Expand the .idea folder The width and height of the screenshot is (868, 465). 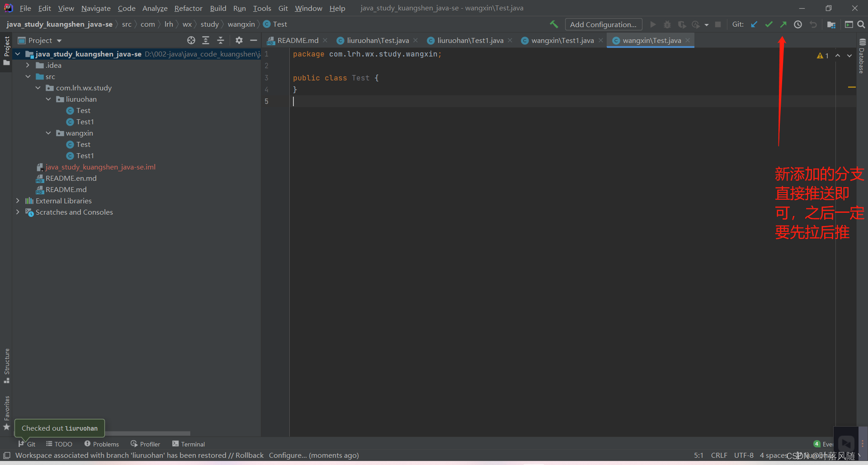click(28, 65)
